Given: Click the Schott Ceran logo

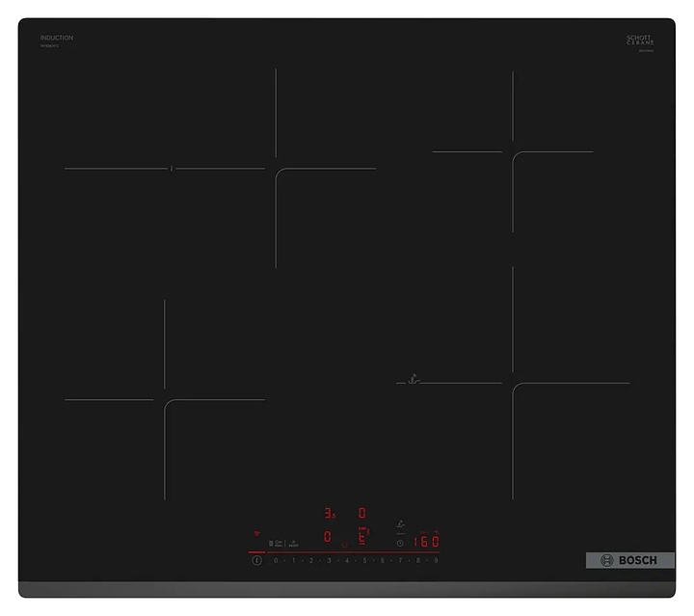Looking at the screenshot, I should (x=640, y=41).
